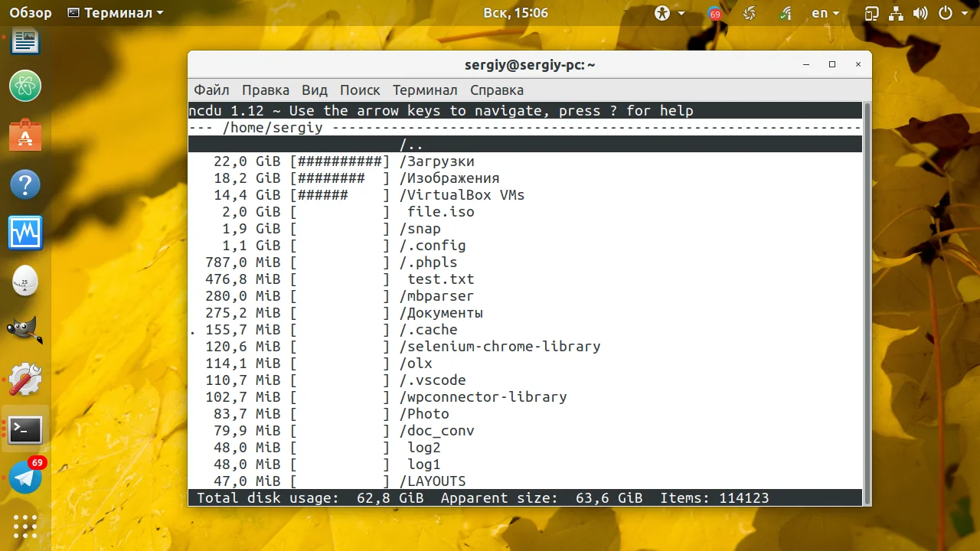Open the system power menu arrow
This screenshot has width=980, height=551.
click(964, 13)
